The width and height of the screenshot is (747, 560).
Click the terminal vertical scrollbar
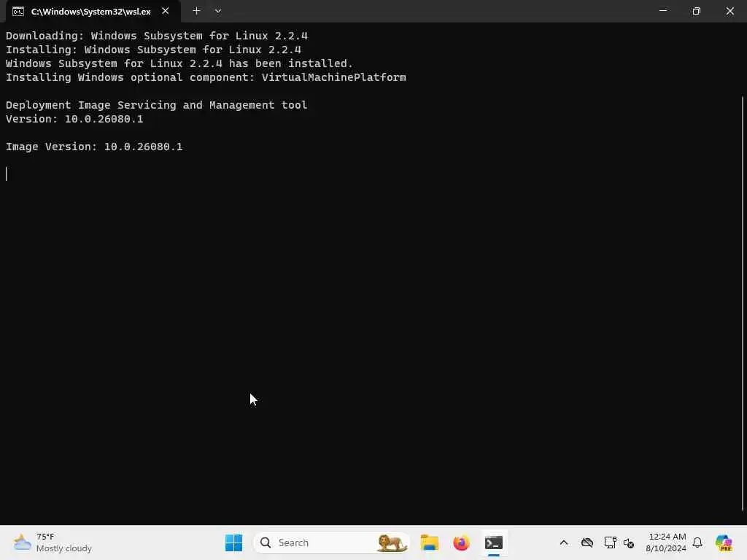coord(742,303)
